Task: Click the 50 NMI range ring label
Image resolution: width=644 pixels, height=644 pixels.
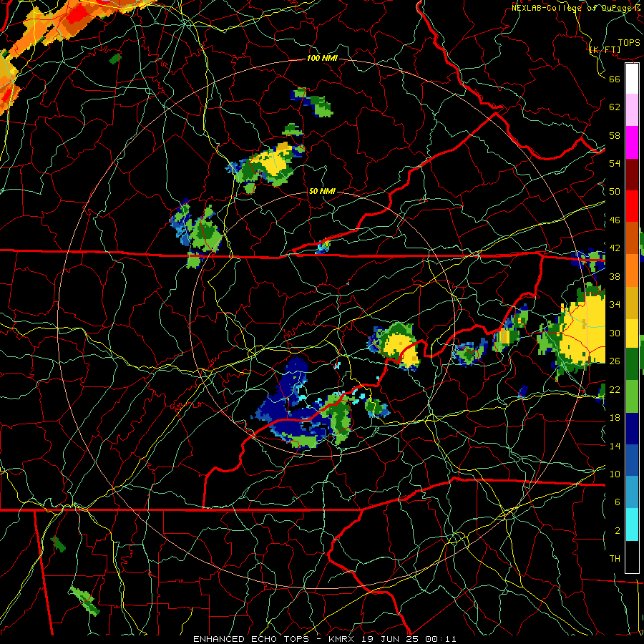Action: (x=322, y=191)
